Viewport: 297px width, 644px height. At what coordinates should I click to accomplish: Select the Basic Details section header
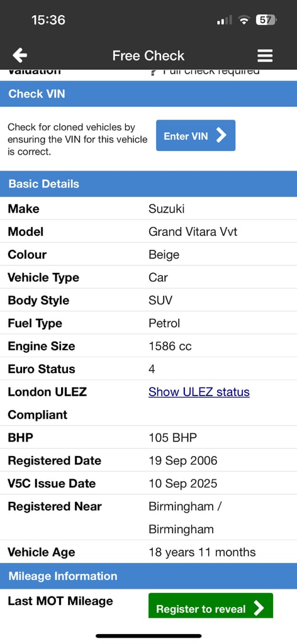pyautogui.click(x=148, y=184)
